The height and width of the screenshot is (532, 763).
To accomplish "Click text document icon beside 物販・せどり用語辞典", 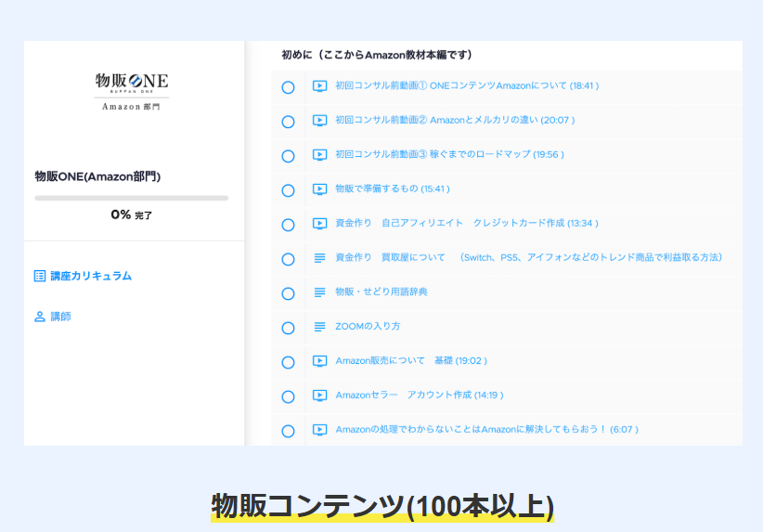I will [x=319, y=292].
